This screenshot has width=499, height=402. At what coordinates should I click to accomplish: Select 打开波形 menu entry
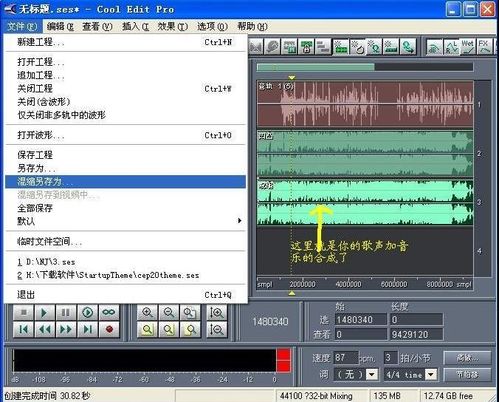pyautogui.click(x=125, y=135)
